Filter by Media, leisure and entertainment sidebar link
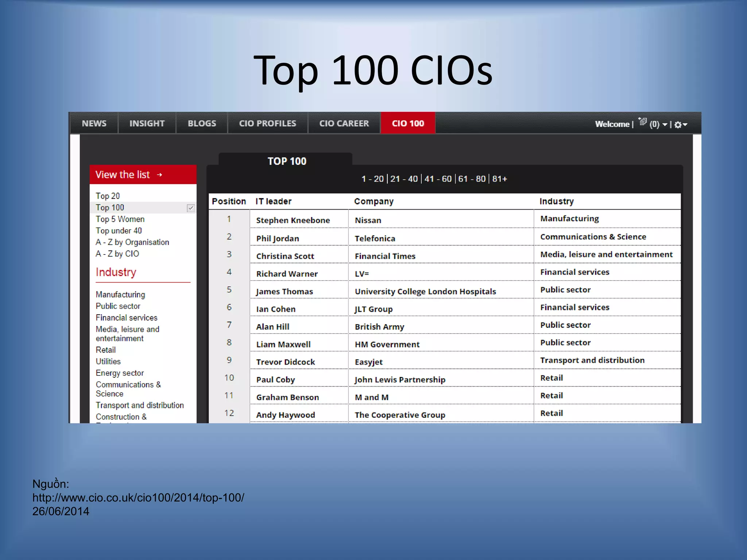Viewport: 747px width, 560px height. 127,334
